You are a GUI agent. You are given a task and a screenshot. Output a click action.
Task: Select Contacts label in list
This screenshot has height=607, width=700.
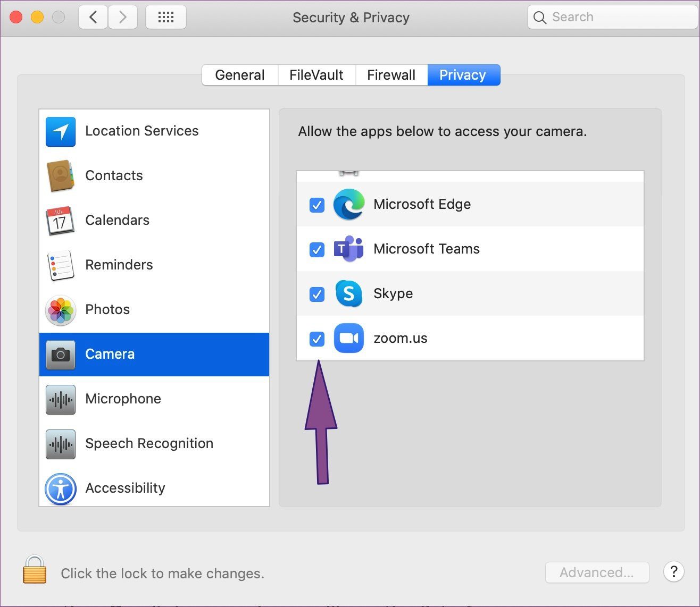coord(114,175)
